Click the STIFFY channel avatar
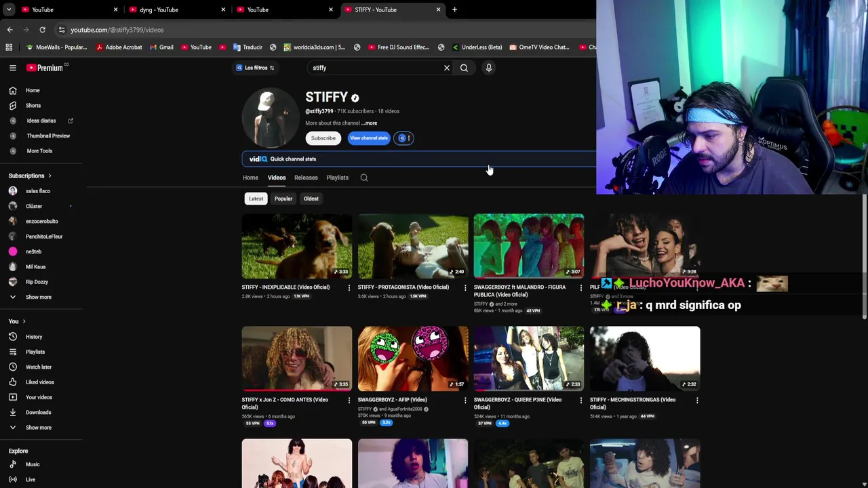868x488 pixels. pos(271,119)
